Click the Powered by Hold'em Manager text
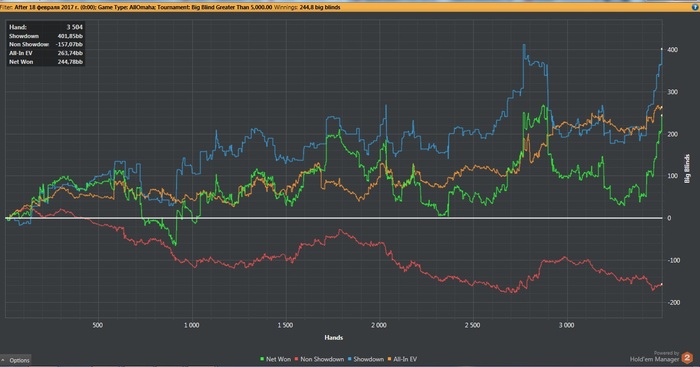The height and width of the screenshot is (367, 700). coord(654,356)
